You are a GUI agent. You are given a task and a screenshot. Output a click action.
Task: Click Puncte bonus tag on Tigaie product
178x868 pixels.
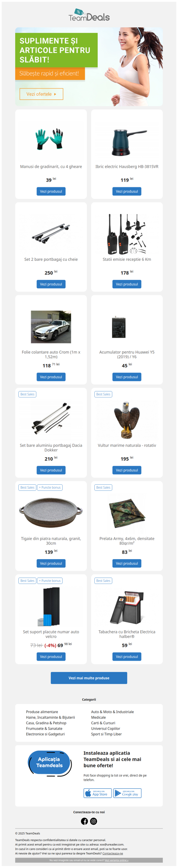point(50,487)
